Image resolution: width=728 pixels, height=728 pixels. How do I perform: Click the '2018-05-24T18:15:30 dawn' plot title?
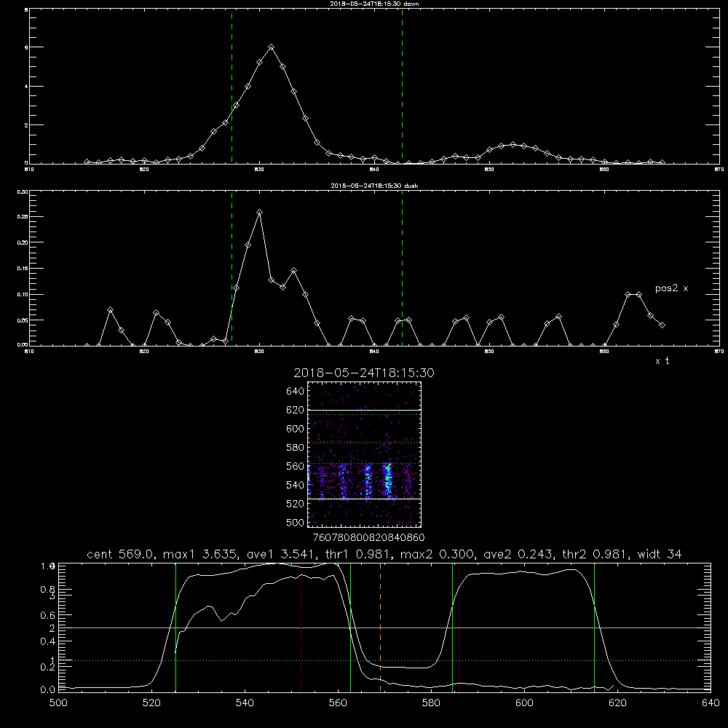point(374,4)
